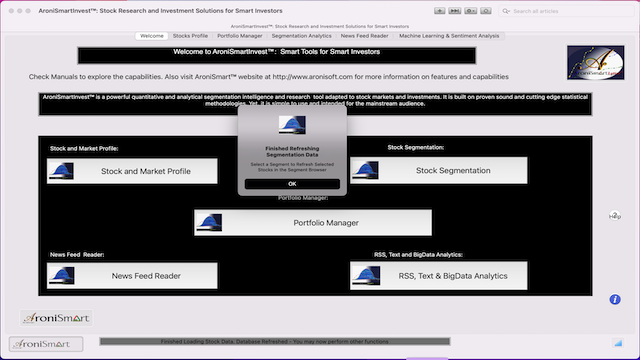
Task: Click 'Finished Refreshing Segmentation Data' dialog text
Action: 292,152
